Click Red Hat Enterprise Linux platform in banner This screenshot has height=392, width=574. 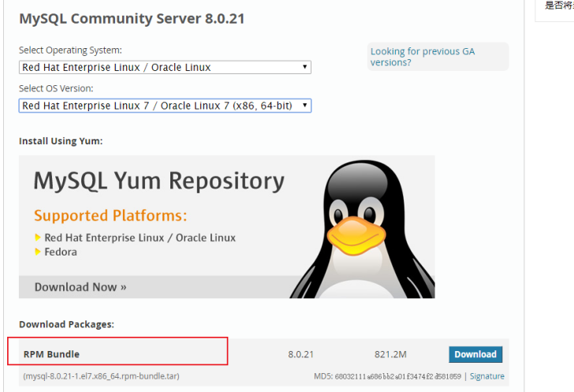tap(140, 237)
